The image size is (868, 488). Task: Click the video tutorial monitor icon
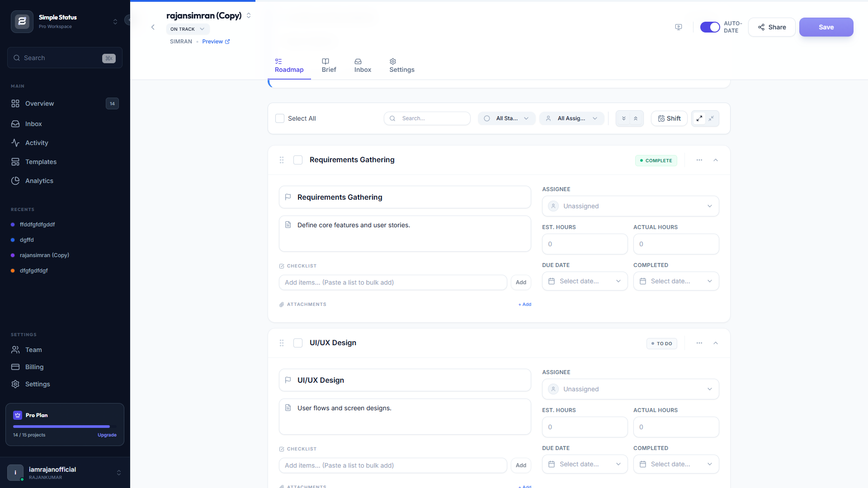(679, 27)
